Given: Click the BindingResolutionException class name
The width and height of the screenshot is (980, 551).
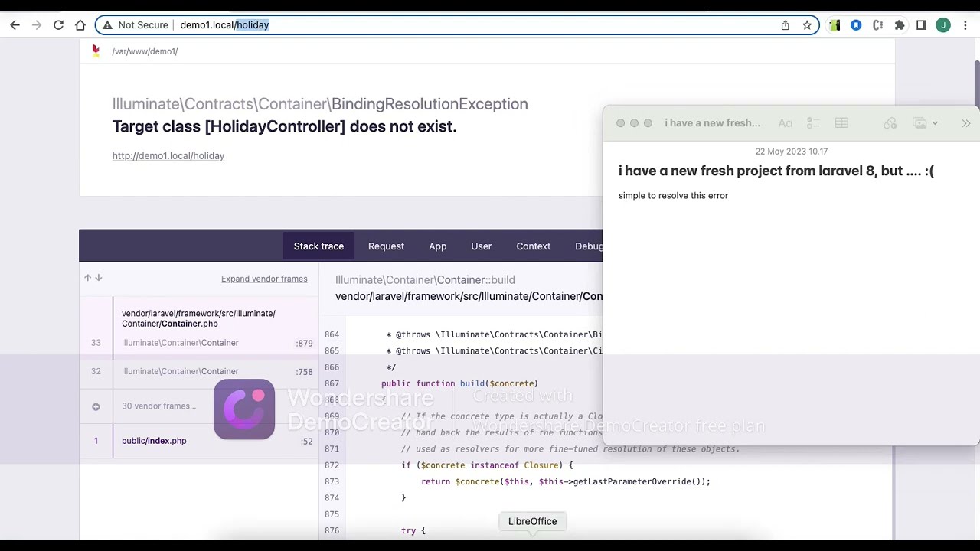Looking at the screenshot, I should (430, 104).
